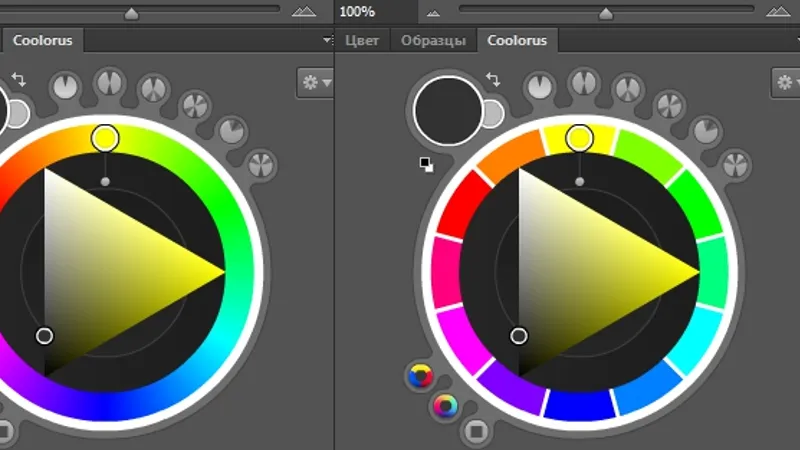Pick pure green segment on right hue ring
This screenshot has height=450, width=800.
click(695, 204)
